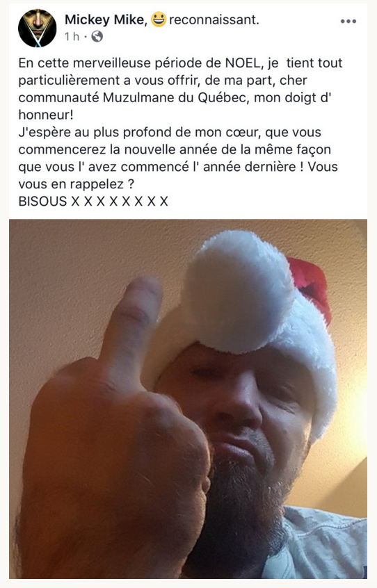Image resolution: width=377 pixels, height=588 pixels.
Task: Click the globe public-audience icon
Action: click(x=97, y=36)
